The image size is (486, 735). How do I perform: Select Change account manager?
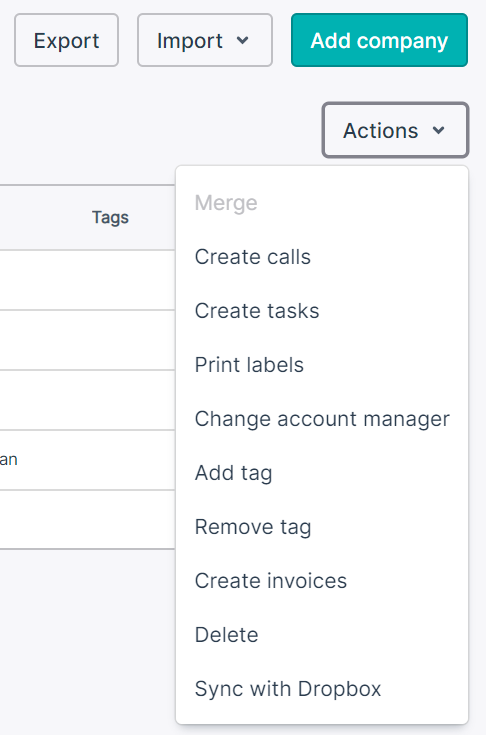pyautogui.click(x=322, y=419)
